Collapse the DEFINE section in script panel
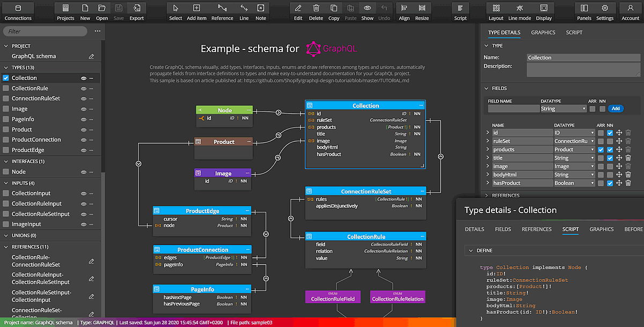The image size is (644, 327). tap(471, 251)
